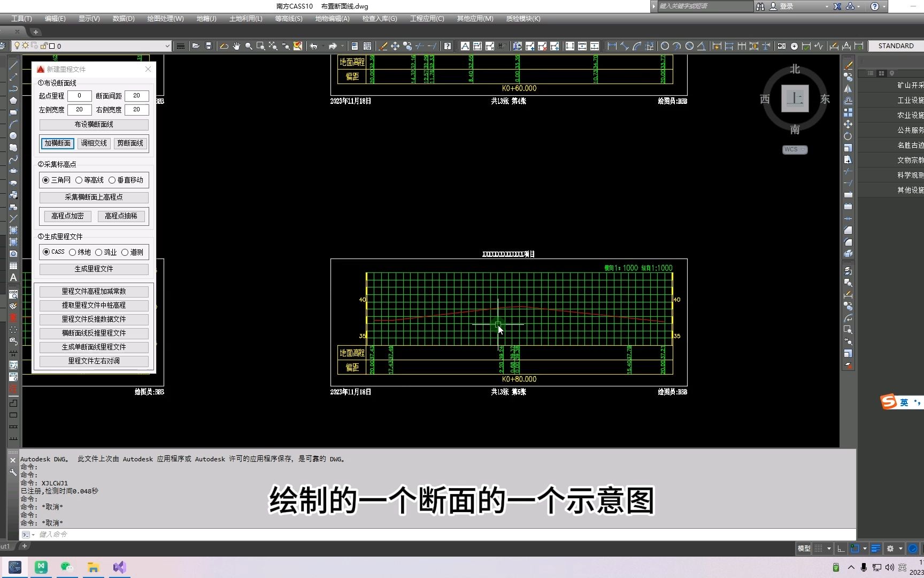The image size is (924, 578).
Task: Click the zoom window toolbar icon
Action: pos(261,46)
